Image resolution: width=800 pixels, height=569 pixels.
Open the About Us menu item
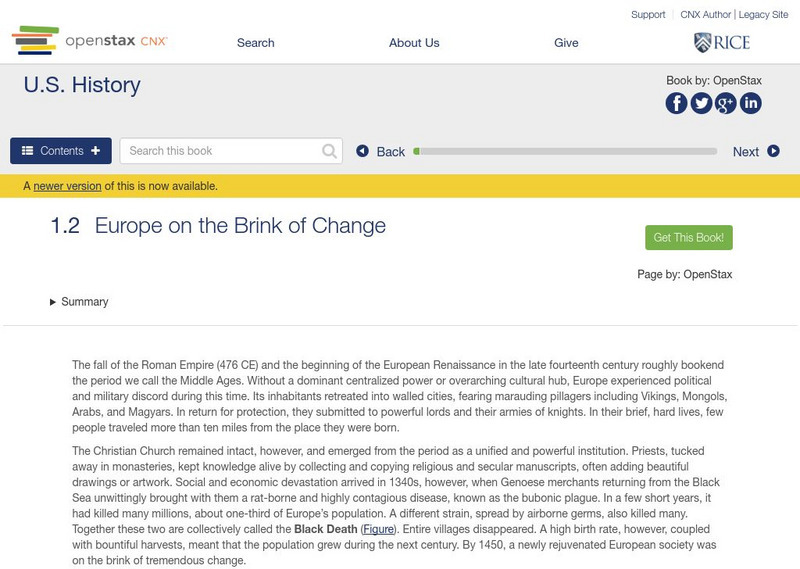(x=414, y=43)
